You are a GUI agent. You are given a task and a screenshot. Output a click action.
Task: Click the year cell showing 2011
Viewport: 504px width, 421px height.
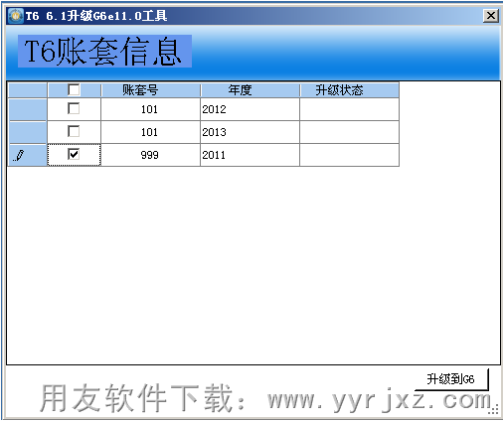point(250,155)
